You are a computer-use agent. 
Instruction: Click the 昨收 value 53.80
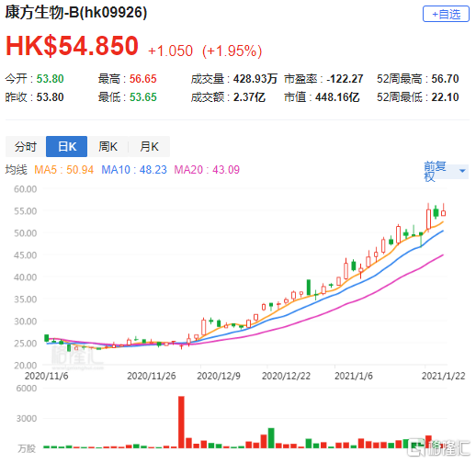pos(51,97)
